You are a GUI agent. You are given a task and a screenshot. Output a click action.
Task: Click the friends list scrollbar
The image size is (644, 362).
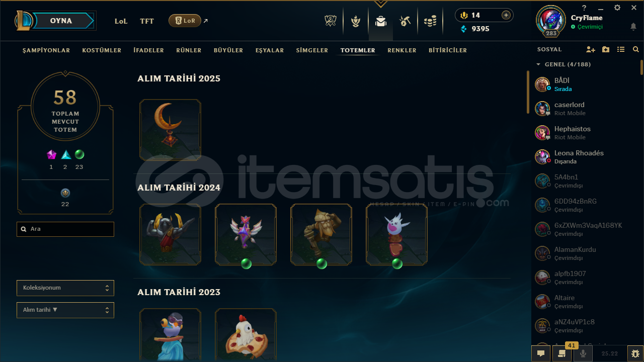coord(641,67)
